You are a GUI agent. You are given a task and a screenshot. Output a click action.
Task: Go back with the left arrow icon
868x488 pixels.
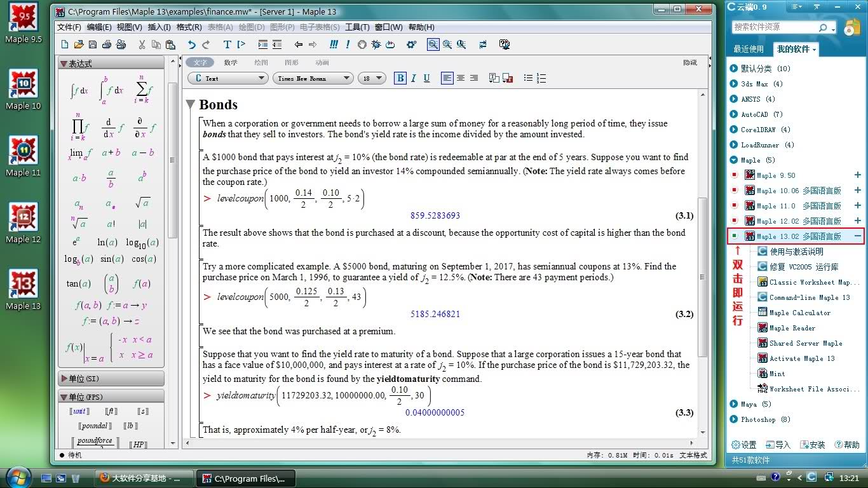[299, 44]
